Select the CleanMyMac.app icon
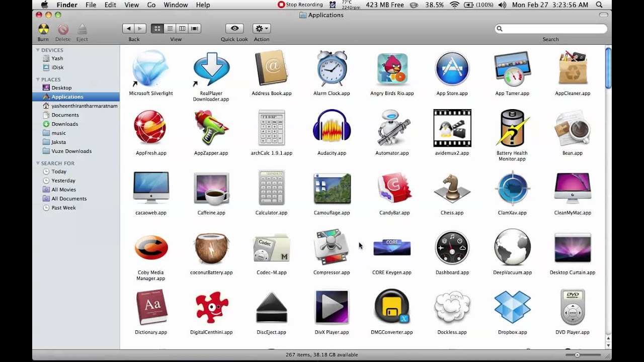This screenshot has width=644, height=362. pos(573,188)
